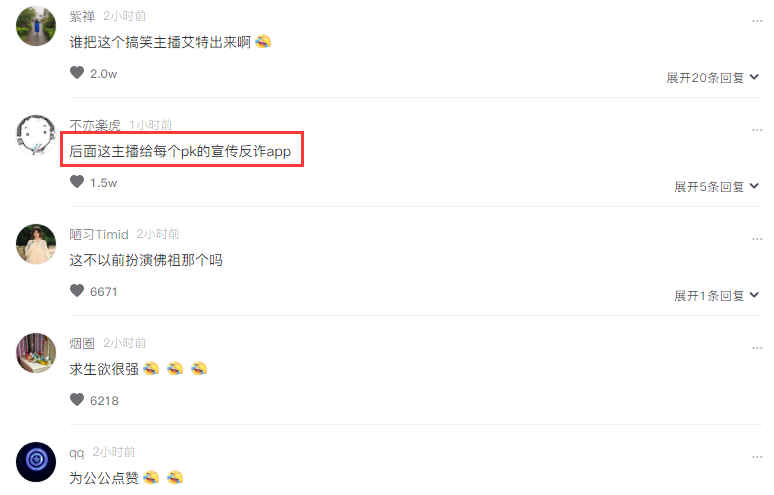Like 不亦楽虎's comment with 1.5w likes
Screen dimensions: 774x495
77,182
